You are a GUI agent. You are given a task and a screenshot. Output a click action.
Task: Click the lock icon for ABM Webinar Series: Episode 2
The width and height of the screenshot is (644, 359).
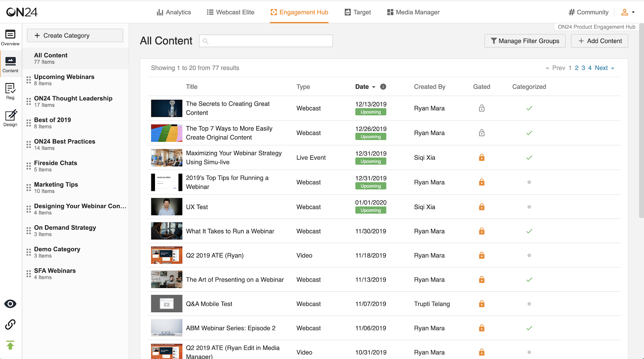482,328
